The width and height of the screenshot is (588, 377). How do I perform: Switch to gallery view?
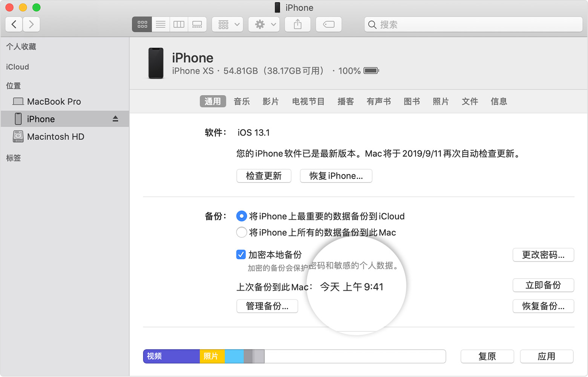197,25
